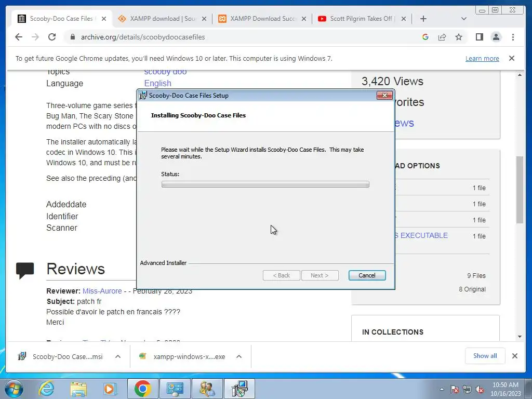
Task: Click the site lock icon
Action: (72, 37)
